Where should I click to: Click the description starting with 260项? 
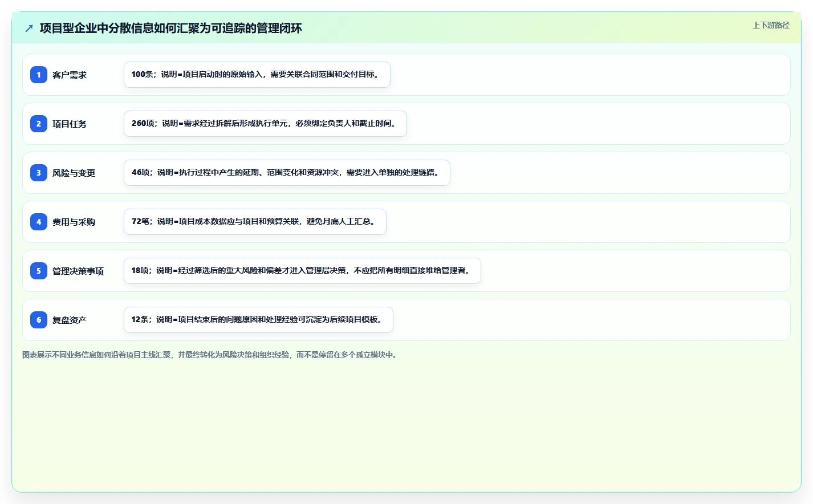coord(265,124)
